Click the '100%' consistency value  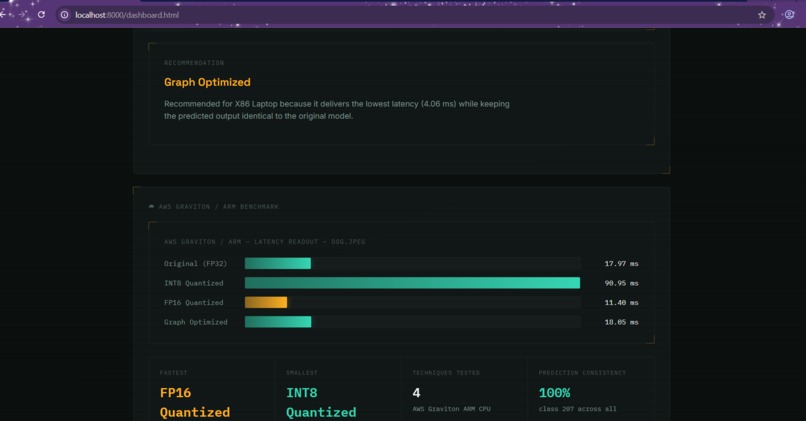[554, 393]
